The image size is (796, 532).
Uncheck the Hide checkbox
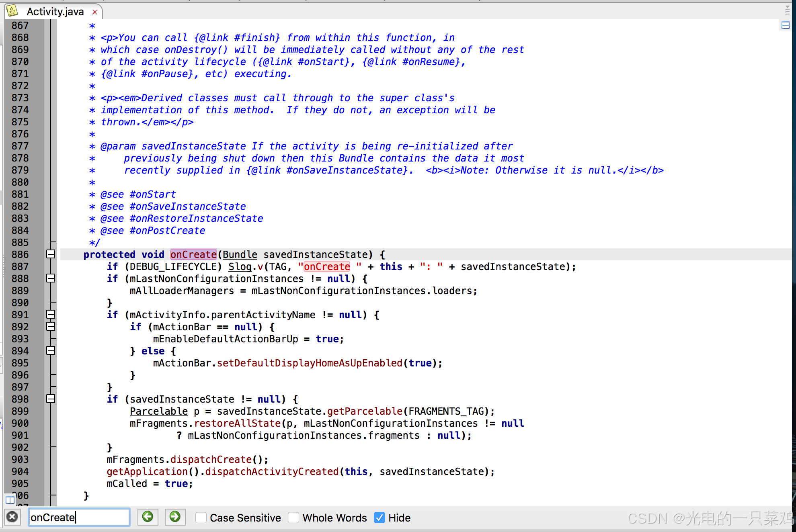tap(379, 518)
